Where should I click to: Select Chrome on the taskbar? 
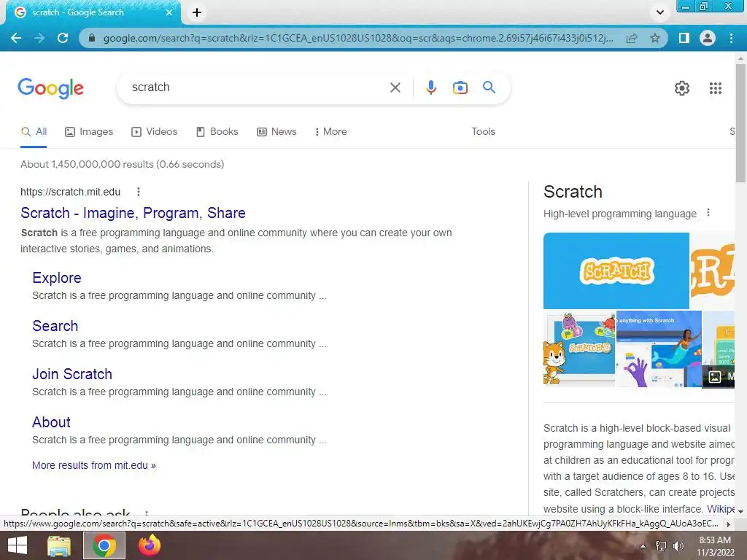coord(104,545)
